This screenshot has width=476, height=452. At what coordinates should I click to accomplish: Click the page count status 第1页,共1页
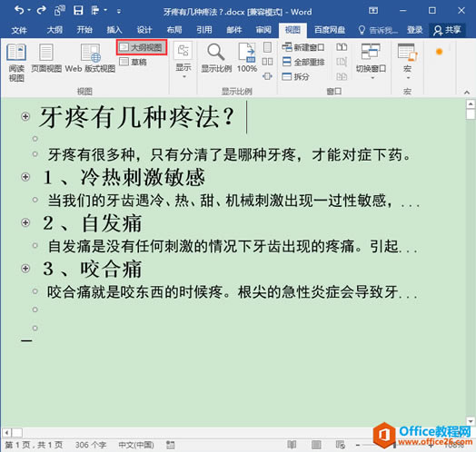coord(34,445)
